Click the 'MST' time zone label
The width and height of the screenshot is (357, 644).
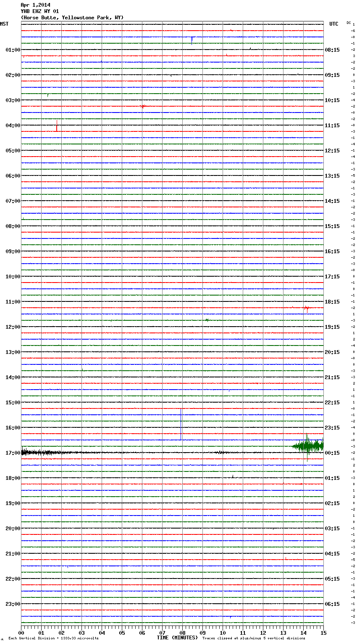4,24
